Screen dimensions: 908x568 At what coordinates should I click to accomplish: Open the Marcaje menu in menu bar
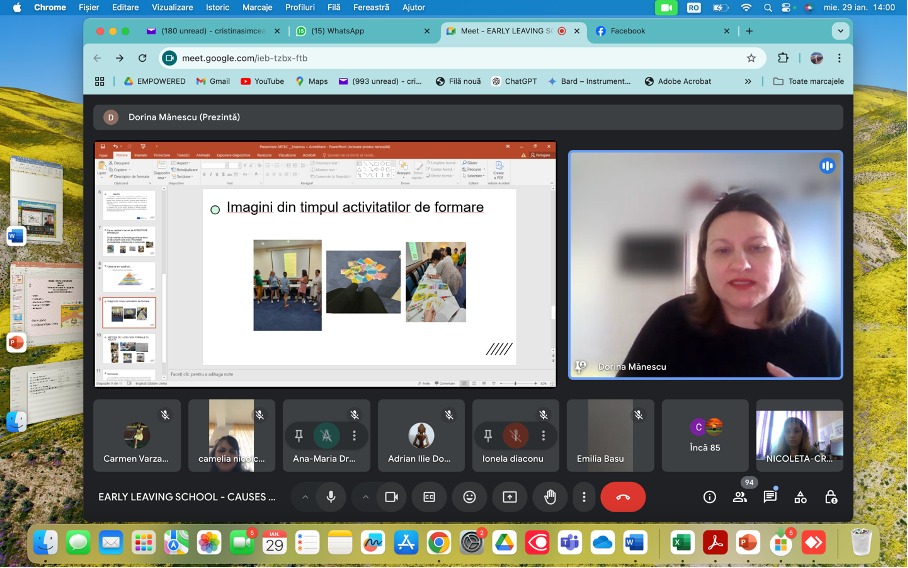tap(257, 7)
